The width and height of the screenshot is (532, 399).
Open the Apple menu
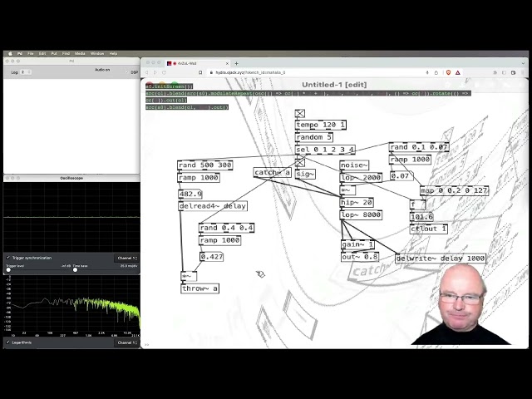click(10, 53)
